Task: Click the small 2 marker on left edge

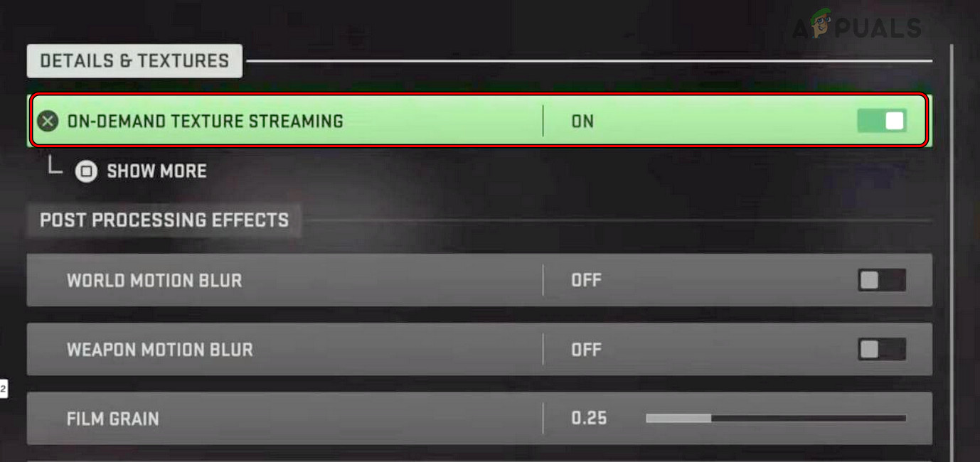Action: 3,387
